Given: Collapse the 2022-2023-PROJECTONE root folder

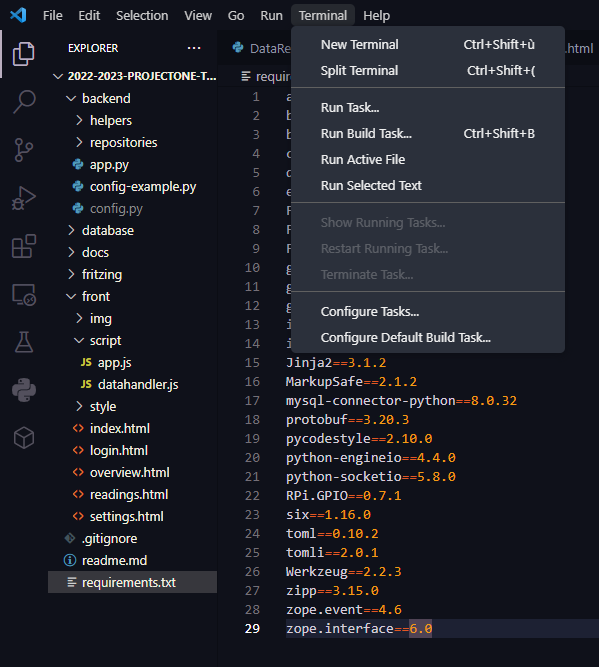Looking at the screenshot, I should [57, 76].
